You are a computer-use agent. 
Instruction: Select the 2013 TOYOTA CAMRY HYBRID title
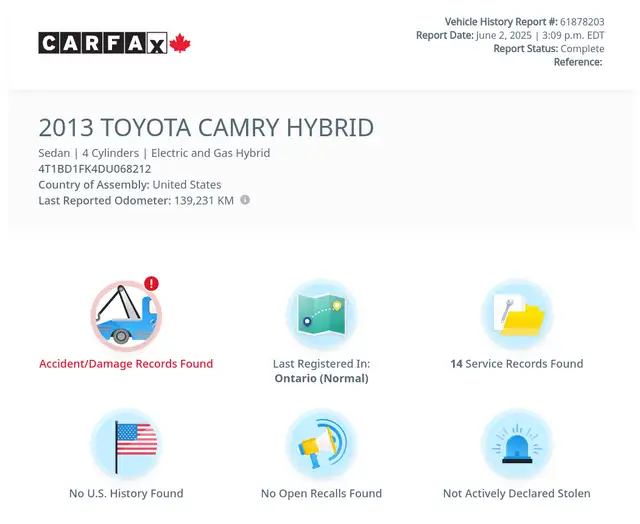click(x=206, y=127)
